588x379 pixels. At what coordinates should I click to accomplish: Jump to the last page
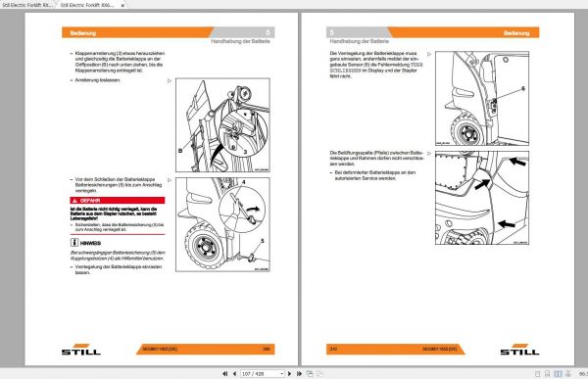(299, 374)
